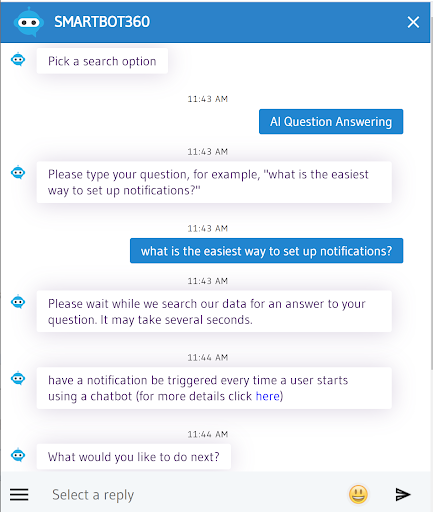Click the SMARTBOT360 header title

point(102,22)
